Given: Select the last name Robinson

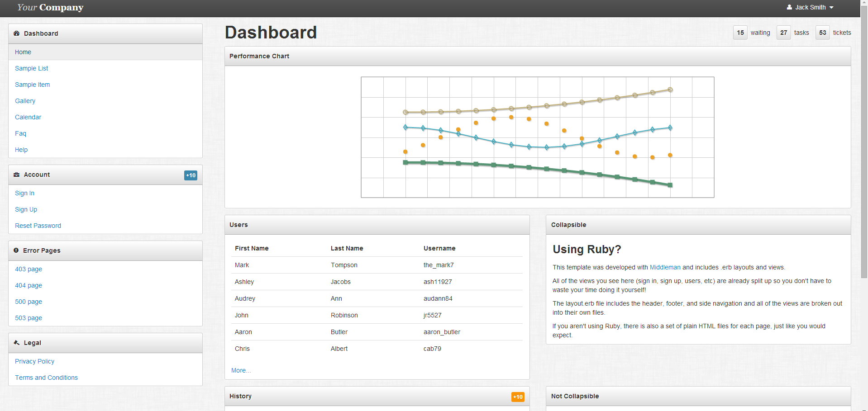Looking at the screenshot, I should [344, 315].
